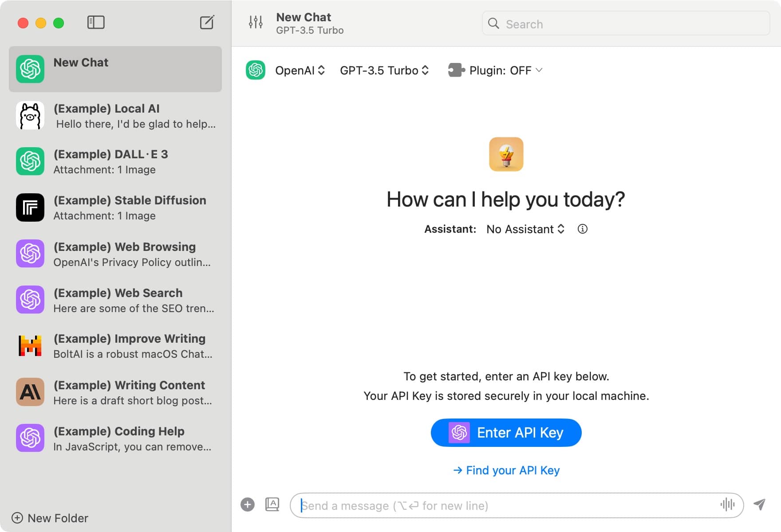This screenshot has width=781, height=532.
Task: Click the DALL·E 3 chat icon
Action: [x=30, y=161]
